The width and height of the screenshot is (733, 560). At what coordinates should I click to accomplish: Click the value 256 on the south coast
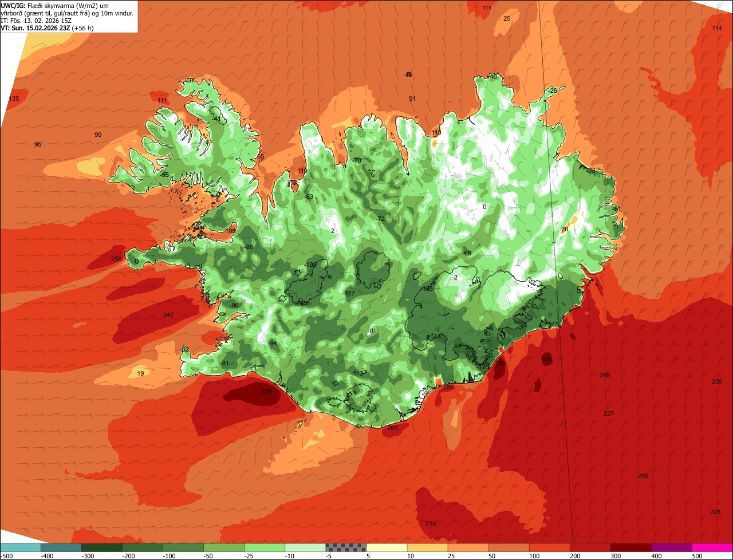(x=448, y=388)
